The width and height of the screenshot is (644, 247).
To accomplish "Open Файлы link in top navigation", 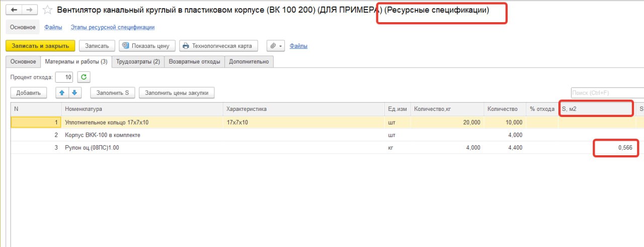I will (53, 27).
